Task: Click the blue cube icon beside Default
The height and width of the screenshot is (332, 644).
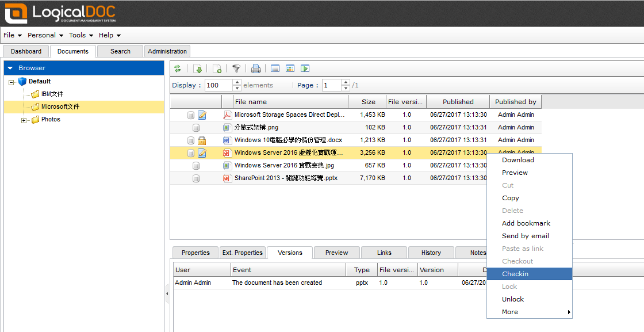Action: (22, 81)
